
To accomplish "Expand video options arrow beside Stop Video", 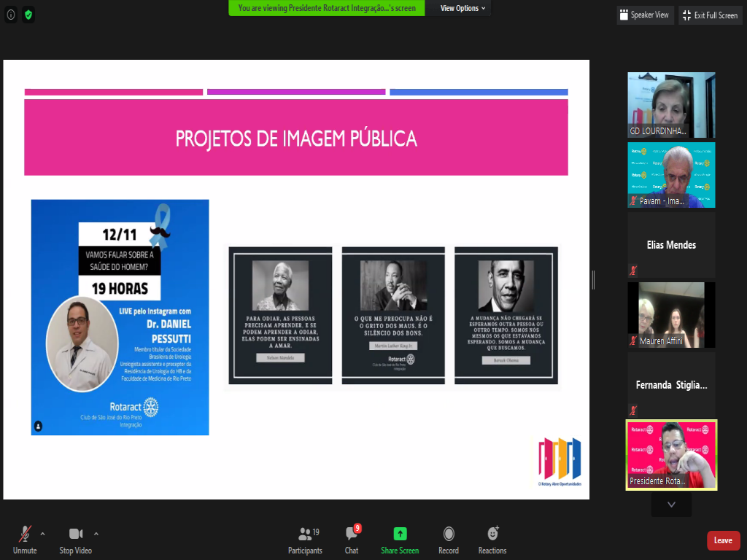I will (x=96, y=534).
